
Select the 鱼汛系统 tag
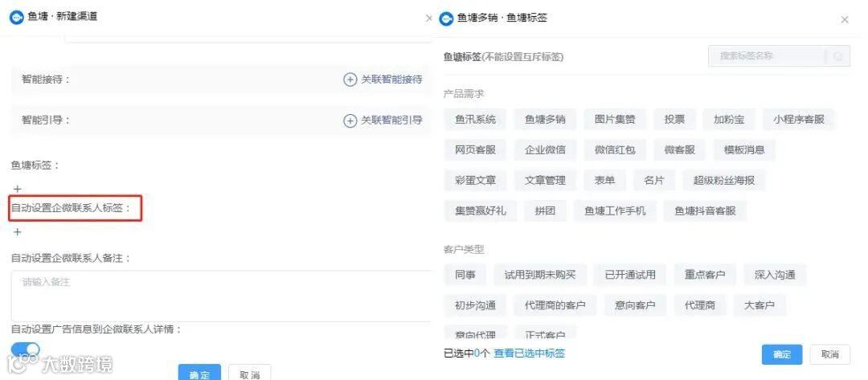[x=476, y=120]
